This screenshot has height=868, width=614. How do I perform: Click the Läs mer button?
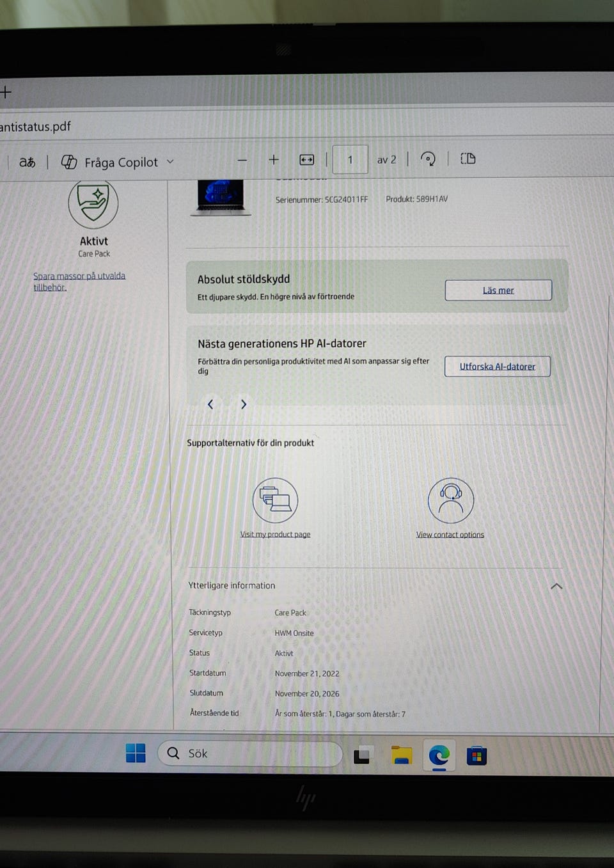pyautogui.click(x=498, y=290)
